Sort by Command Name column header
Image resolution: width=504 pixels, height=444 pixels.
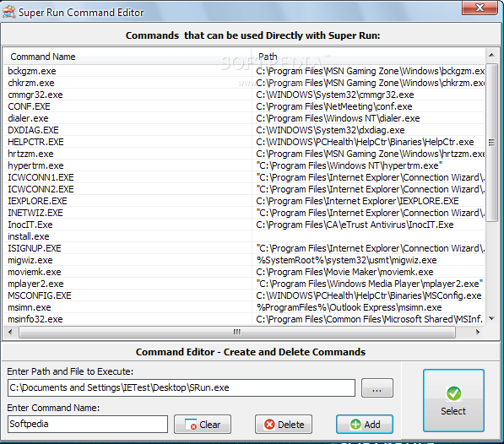click(128, 57)
